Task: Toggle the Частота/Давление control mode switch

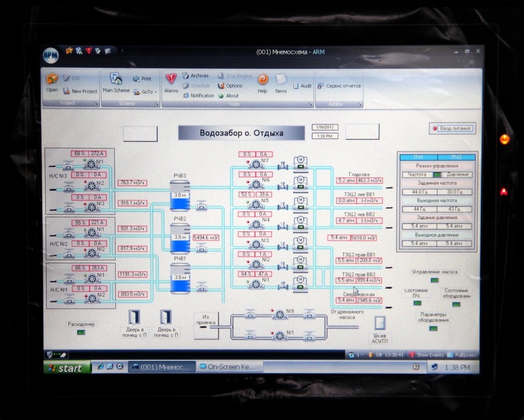Action: [437, 175]
